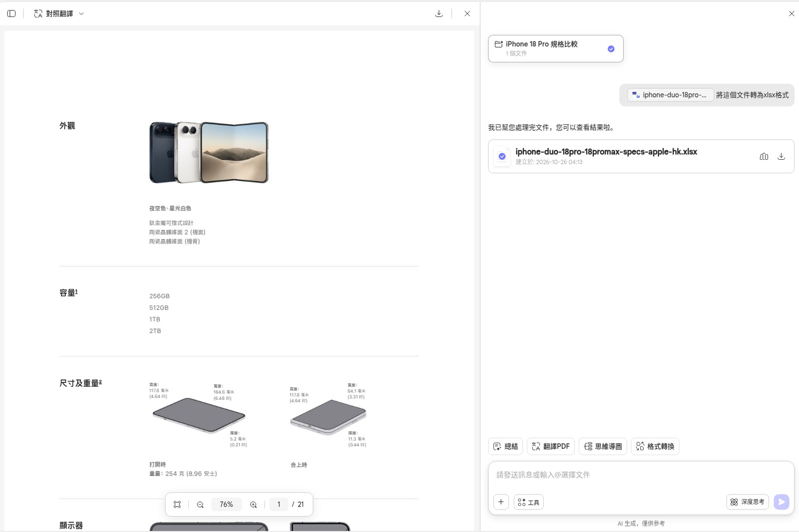Select the 合上時 folded dimension diagram
Screen dimensions: 799x532
coord(328,415)
